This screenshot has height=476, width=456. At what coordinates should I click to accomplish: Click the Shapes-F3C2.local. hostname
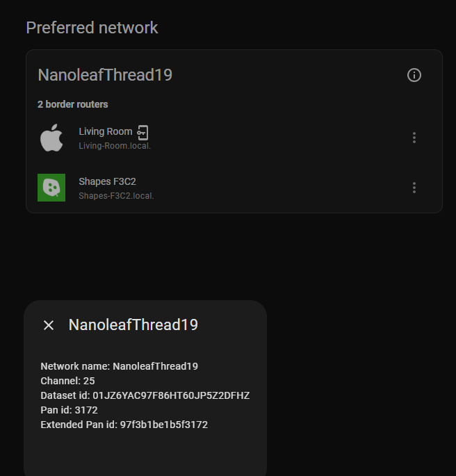tap(116, 196)
